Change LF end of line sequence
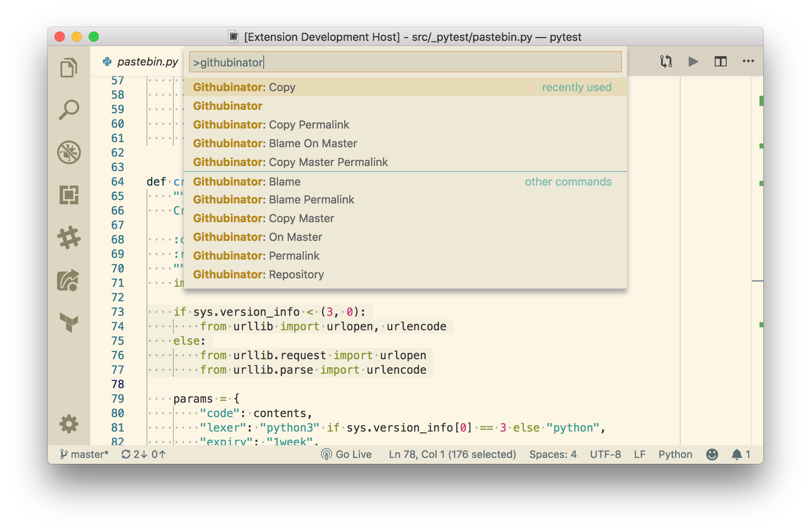The image size is (811, 532). (640, 455)
